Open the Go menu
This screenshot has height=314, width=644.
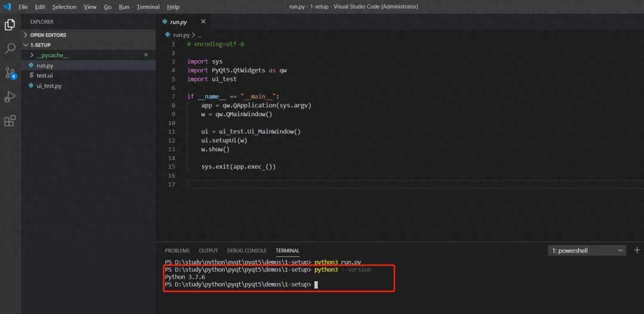(107, 7)
